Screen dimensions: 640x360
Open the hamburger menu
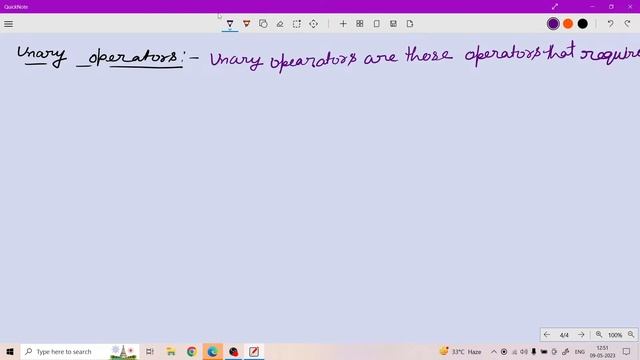9,24
